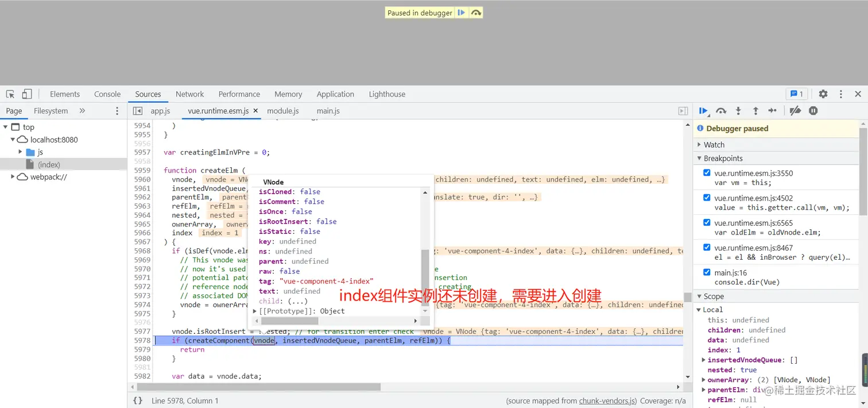The height and width of the screenshot is (408, 868).
Task: Resume script execution in debugger toolbar
Action: pyautogui.click(x=704, y=111)
